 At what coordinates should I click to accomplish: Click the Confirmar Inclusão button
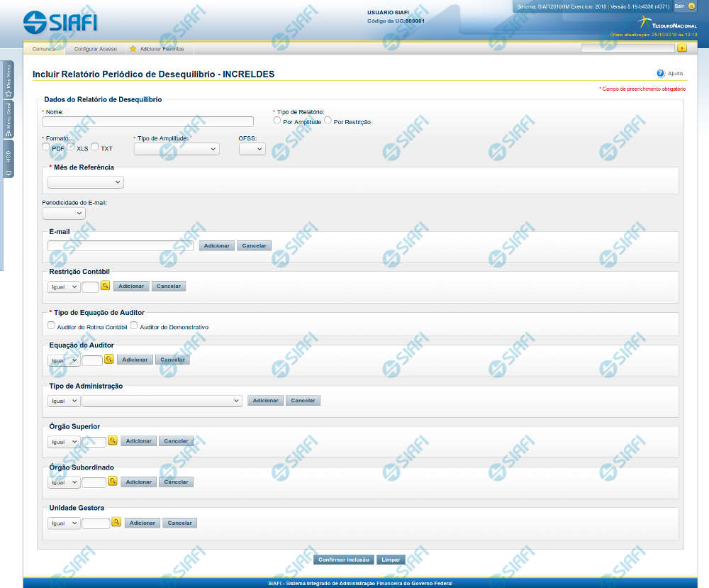344,559
